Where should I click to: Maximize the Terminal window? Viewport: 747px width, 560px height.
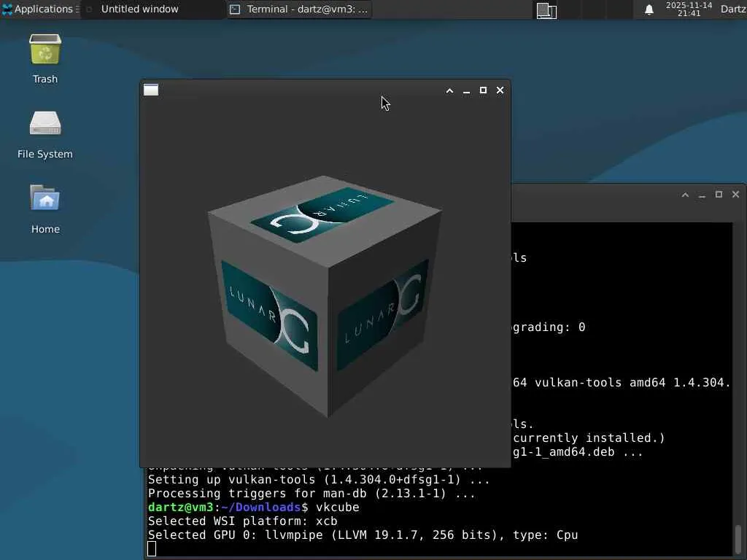pos(719,194)
